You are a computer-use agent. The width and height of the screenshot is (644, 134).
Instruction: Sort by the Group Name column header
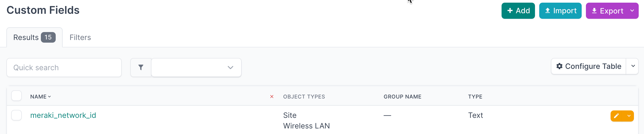click(402, 97)
